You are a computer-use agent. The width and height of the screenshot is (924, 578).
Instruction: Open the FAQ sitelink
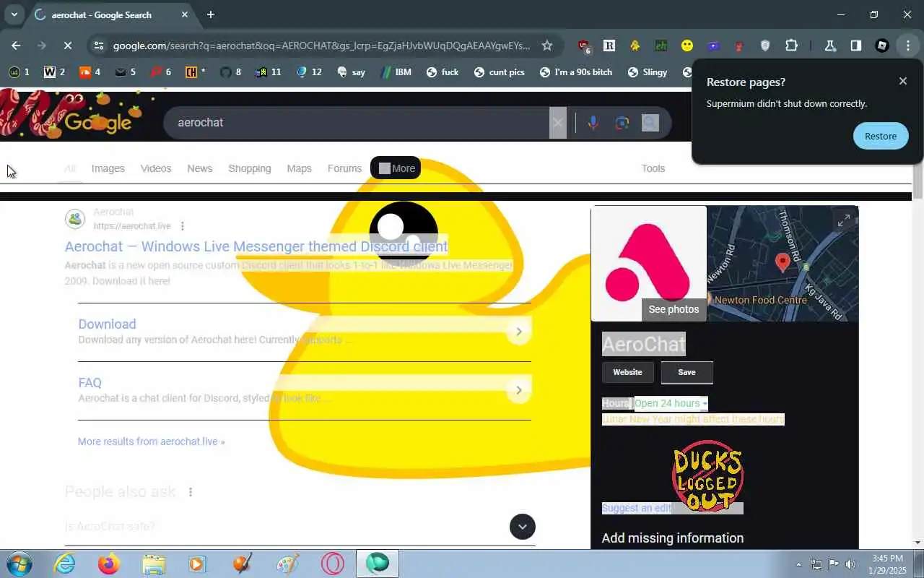point(90,383)
